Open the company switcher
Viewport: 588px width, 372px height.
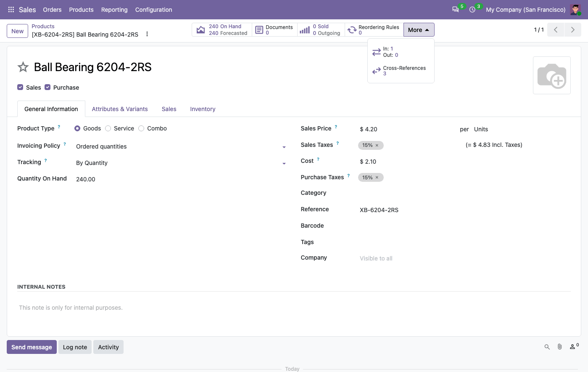coord(526,10)
